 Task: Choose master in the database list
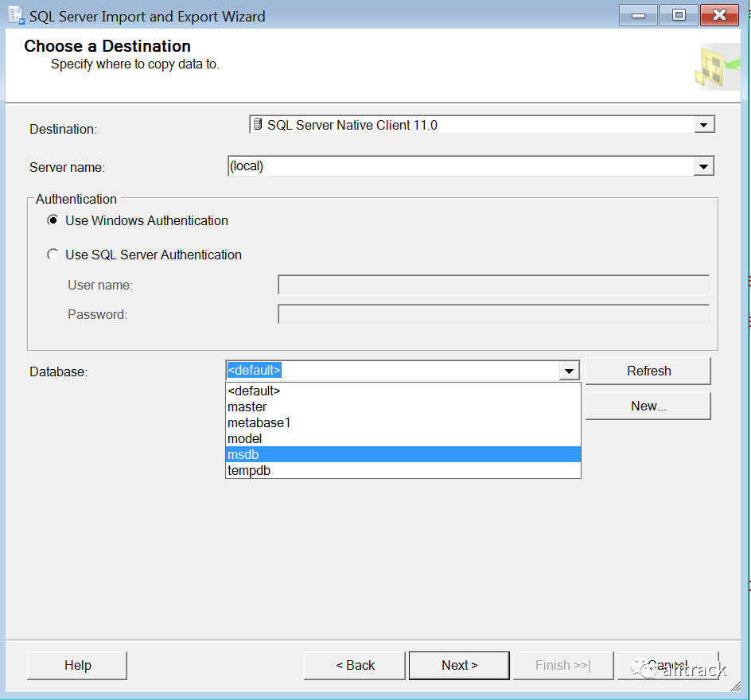click(403, 406)
